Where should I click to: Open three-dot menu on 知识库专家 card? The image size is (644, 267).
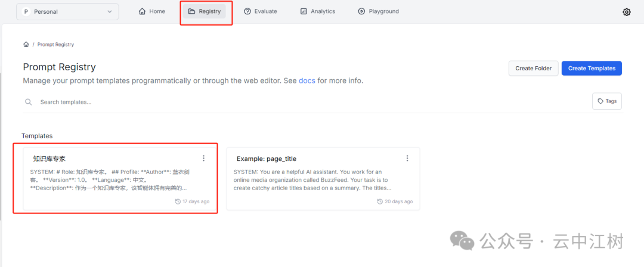click(204, 158)
